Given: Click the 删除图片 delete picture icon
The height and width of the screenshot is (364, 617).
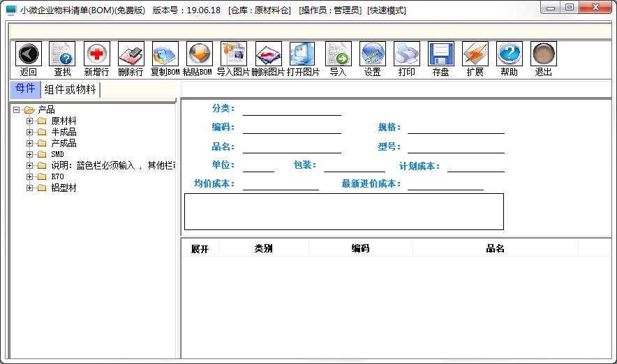Looking at the screenshot, I should [x=268, y=54].
